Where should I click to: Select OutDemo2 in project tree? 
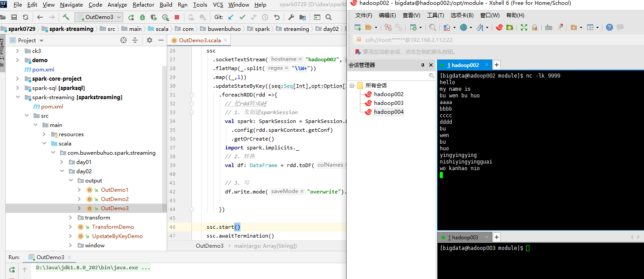pyautogui.click(x=114, y=199)
